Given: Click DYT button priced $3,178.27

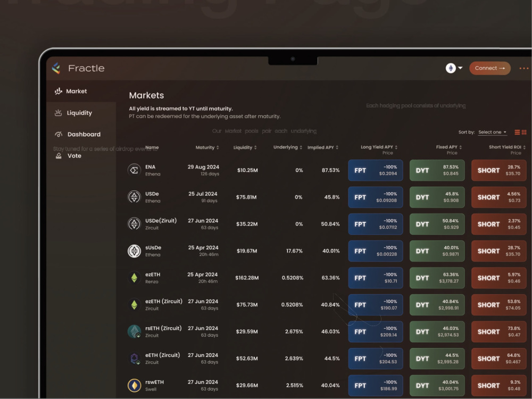Looking at the screenshot, I should tap(437, 278).
